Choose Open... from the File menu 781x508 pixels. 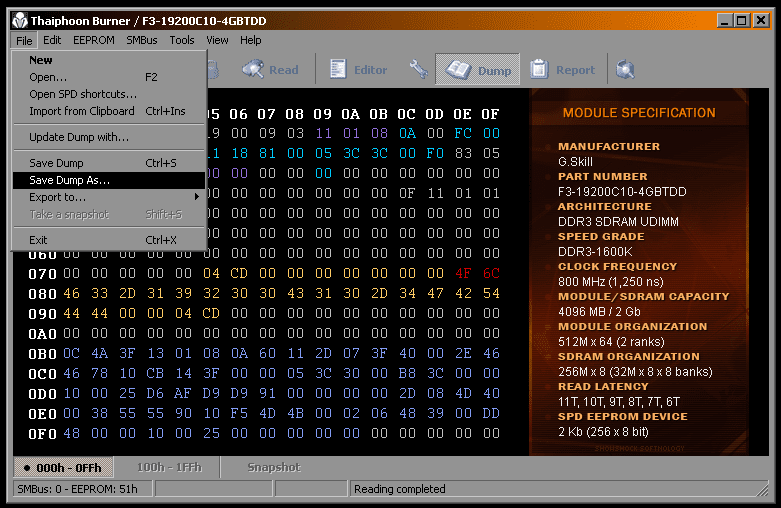coord(109,77)
